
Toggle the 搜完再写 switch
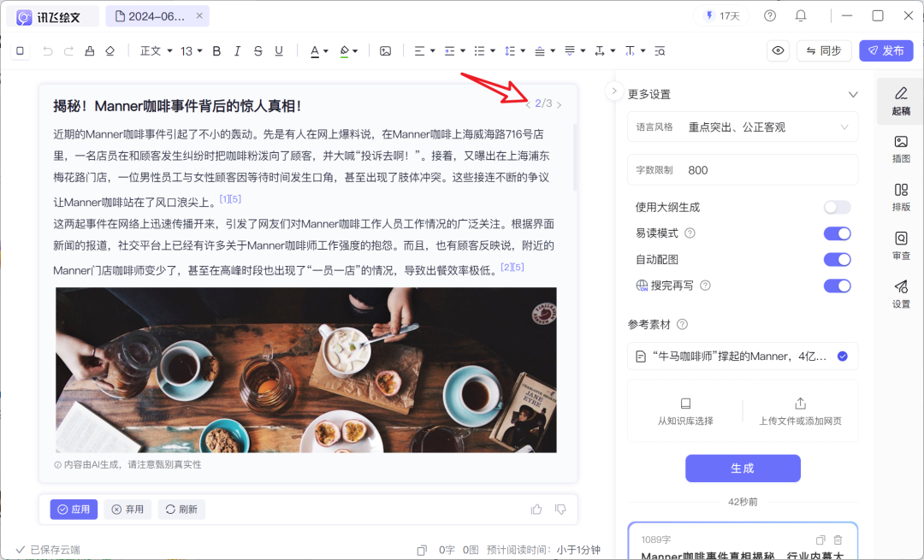click(837, 286)
